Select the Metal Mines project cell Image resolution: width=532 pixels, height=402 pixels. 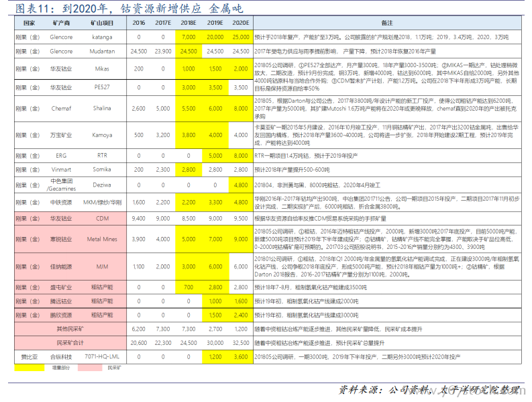pyautogui.click(x=102, y=239)
